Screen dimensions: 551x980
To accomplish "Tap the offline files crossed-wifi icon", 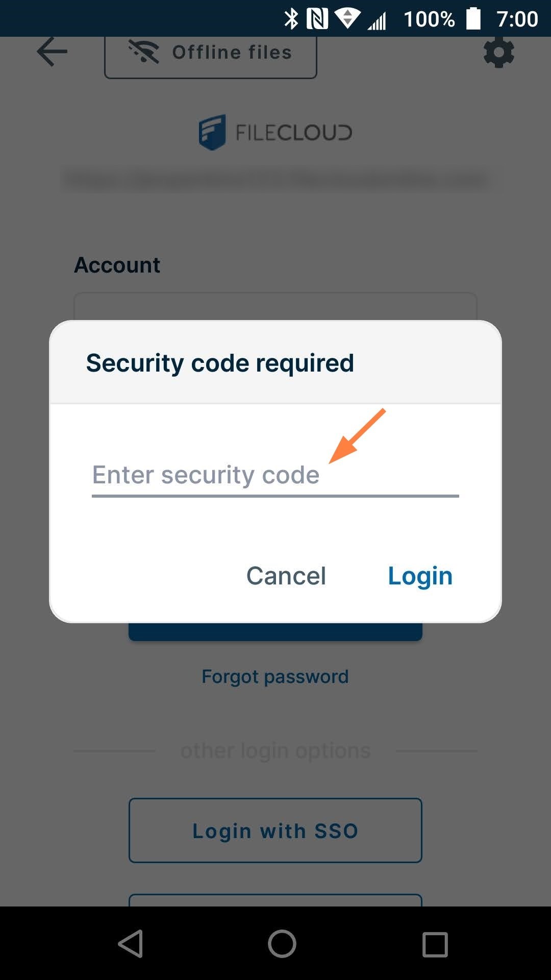I will tap(143, 51).
